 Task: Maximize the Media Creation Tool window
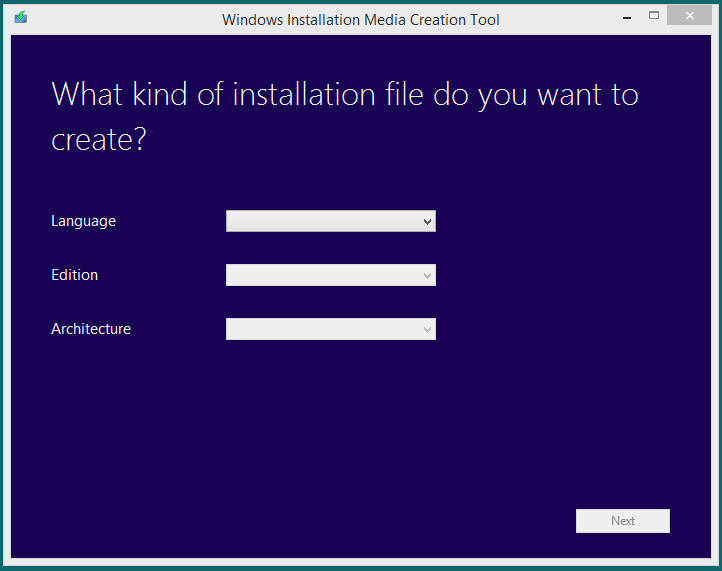(x=653, y=16)
